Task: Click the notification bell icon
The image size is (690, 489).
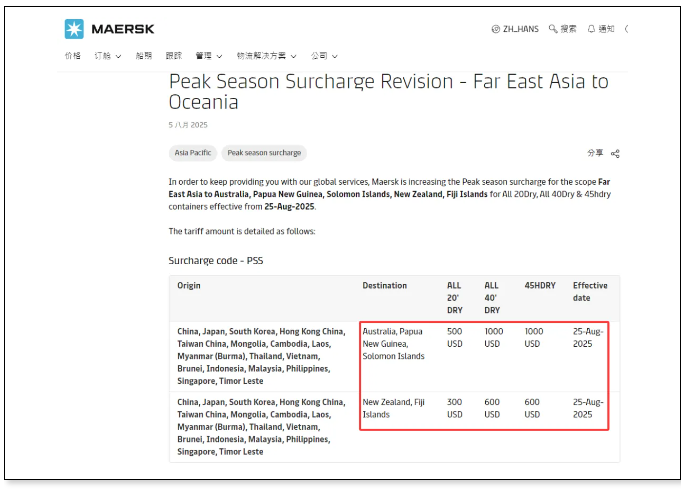Action: 591,29
